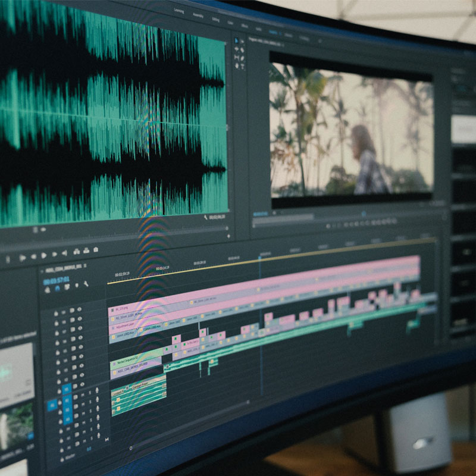Image resolution: width=476 pixels, height=476 pixels.
Task: Toggle track output visibility on the V1 track
Action: (81, 384)
